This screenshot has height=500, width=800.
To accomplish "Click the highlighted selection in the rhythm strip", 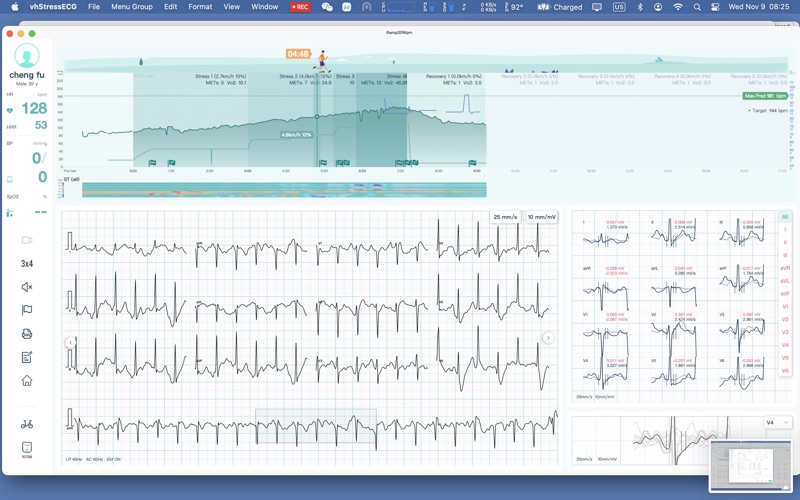I will [x=316, y=426].
